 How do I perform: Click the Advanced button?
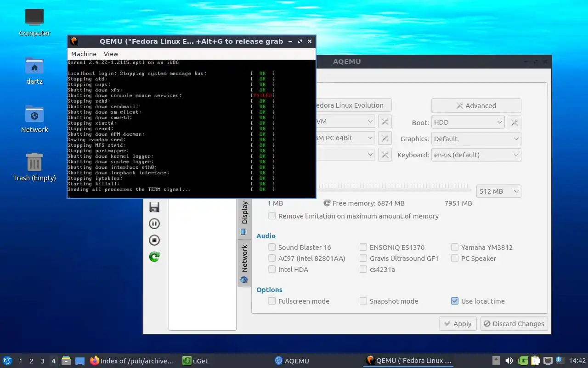point(476,105)
